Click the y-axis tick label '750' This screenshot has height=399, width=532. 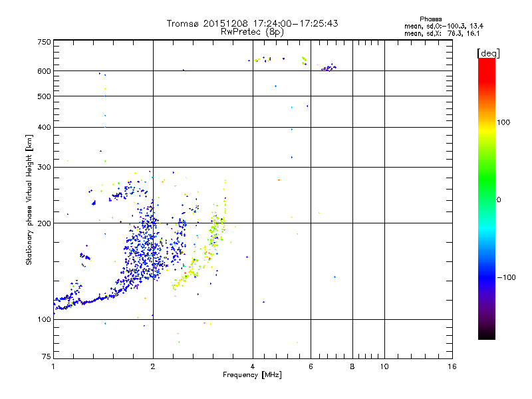44,42
